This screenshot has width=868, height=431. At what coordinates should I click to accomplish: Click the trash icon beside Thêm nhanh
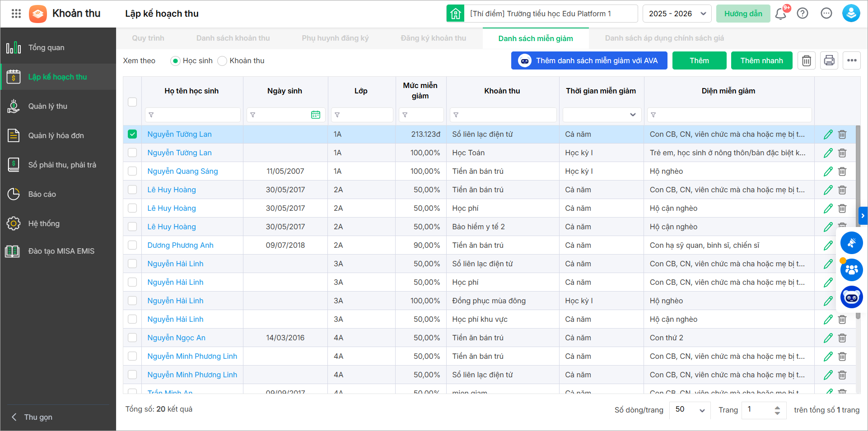click(807, 60)
